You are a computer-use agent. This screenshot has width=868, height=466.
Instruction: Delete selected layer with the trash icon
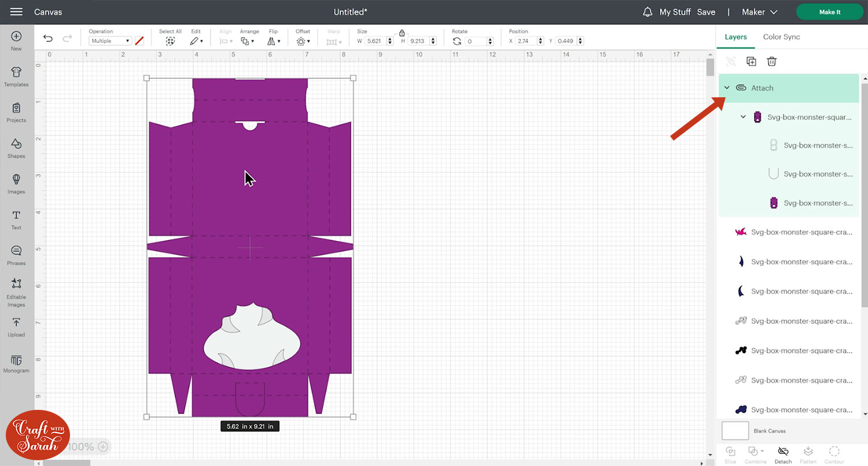[771, 61]
